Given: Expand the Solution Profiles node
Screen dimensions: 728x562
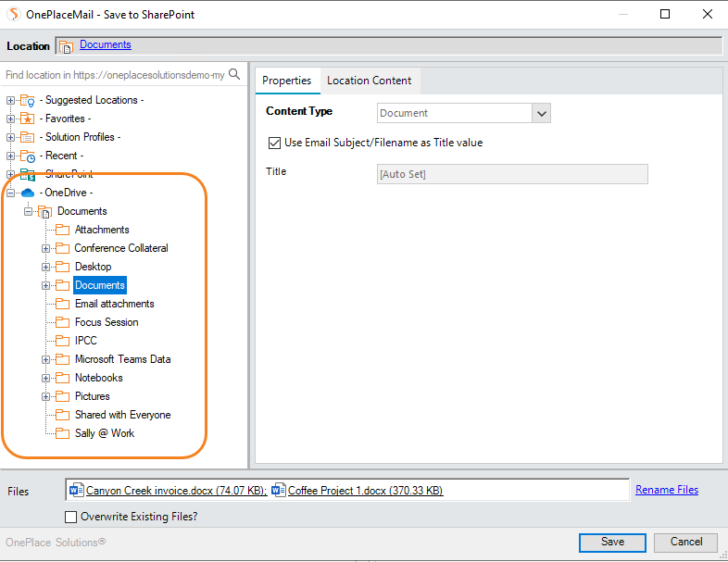Looking at the screenshot, I should coord(10,137).
